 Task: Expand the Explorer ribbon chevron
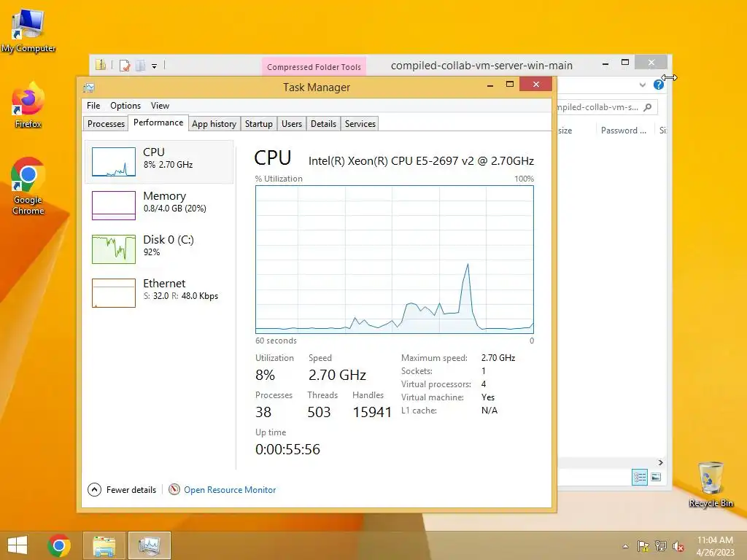point(642,85)
